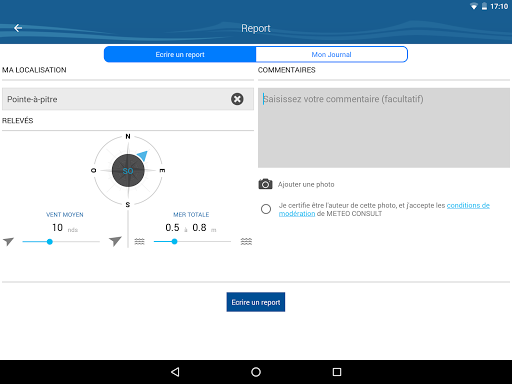The width and height of the screenshot is (512, 384).
Task: Focus the comment text area
Action: [x=384, y=128]
